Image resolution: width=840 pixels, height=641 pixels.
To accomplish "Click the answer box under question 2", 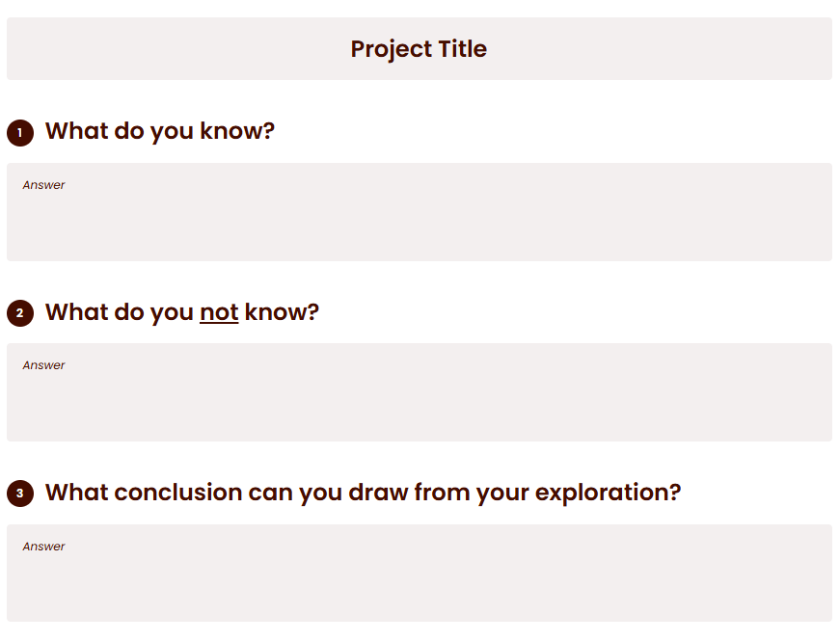I will point(420,392).
